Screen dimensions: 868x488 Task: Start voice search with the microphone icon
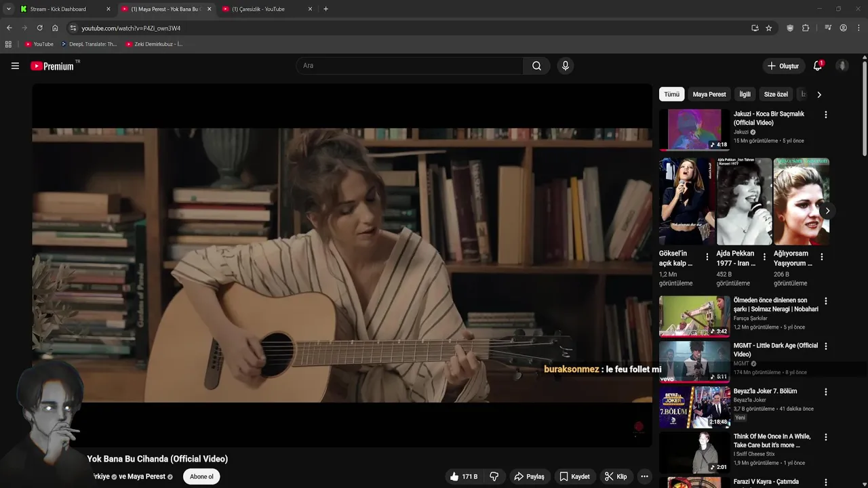[565, 66]
